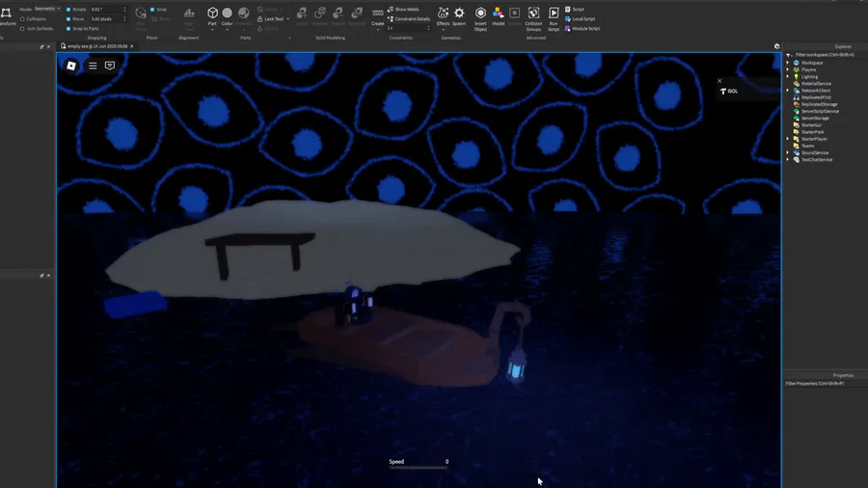Expand the Players tree node
868x488 pixels.
pyautogui.click(x=788, y=69)
